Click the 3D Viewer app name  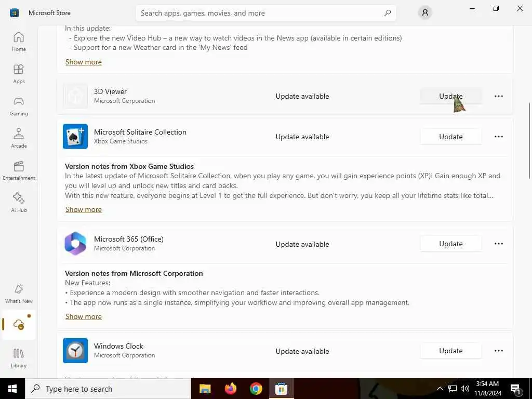pos(110,91)
